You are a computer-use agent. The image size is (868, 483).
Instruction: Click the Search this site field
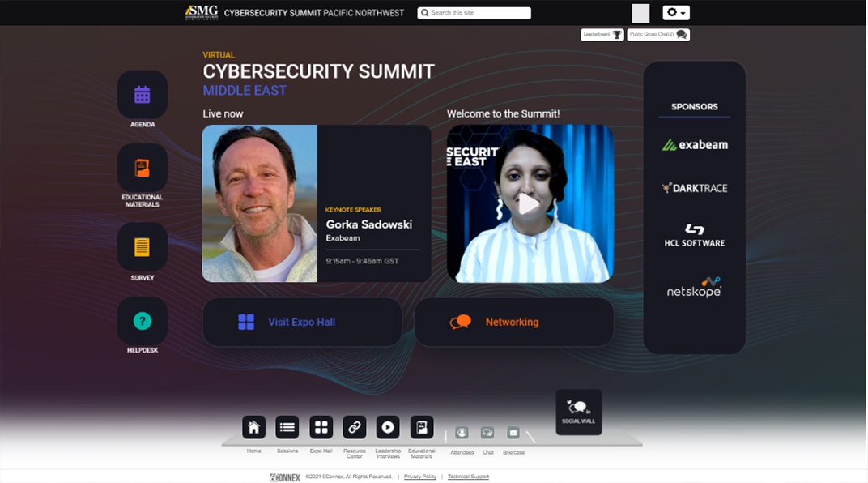(474, 13)
